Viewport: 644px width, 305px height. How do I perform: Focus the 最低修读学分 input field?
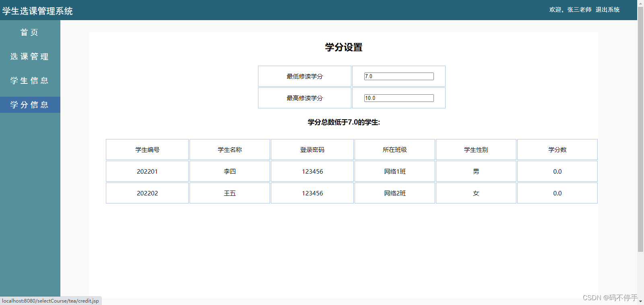[399, 76]
